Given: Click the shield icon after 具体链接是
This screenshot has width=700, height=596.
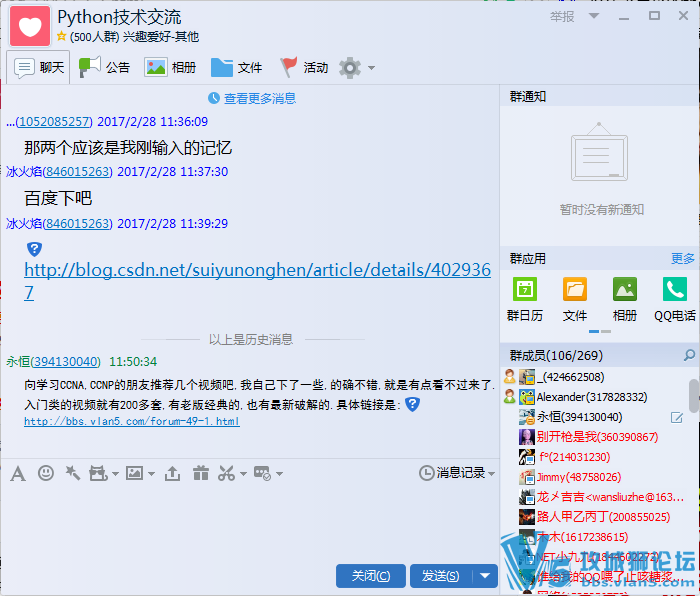Looking at the screenshot, I should click(x=412, y=405).
